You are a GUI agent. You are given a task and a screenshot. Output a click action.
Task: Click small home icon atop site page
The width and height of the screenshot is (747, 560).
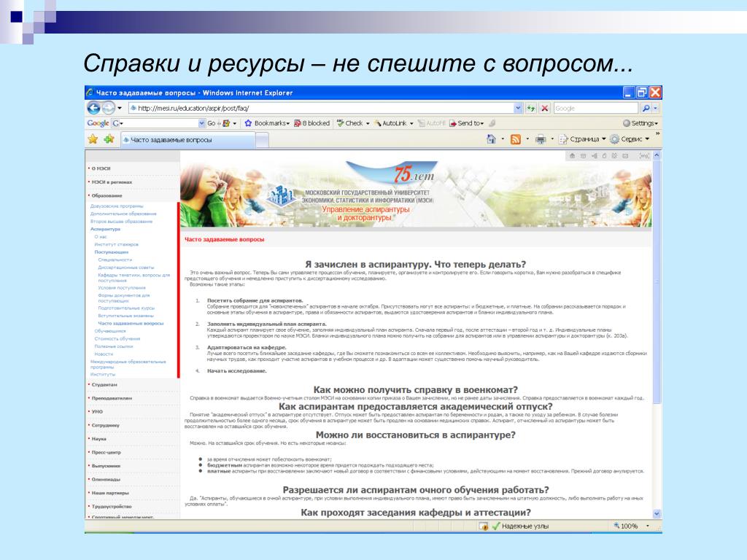572,156
